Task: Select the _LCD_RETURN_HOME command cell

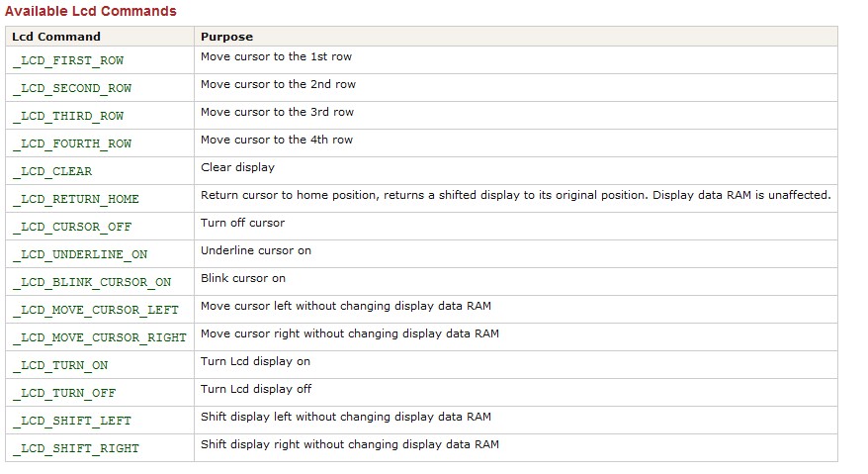Action: pyautogui.click(x=76, y=199)
